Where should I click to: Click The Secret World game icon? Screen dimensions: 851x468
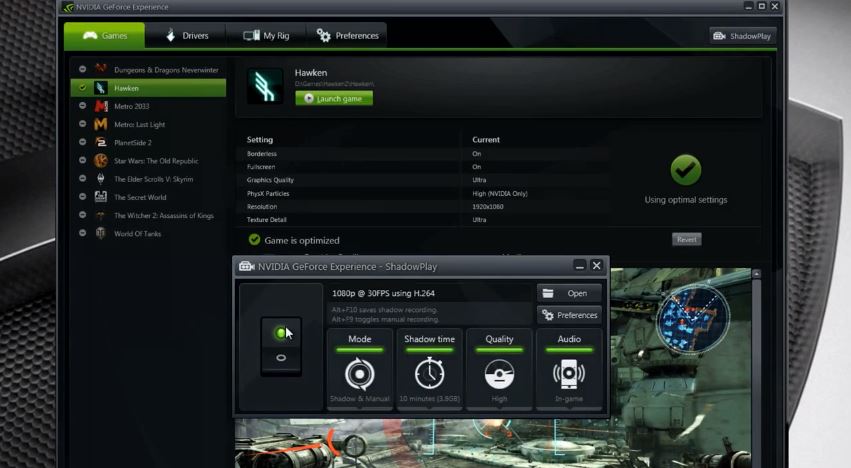point(100,197)
